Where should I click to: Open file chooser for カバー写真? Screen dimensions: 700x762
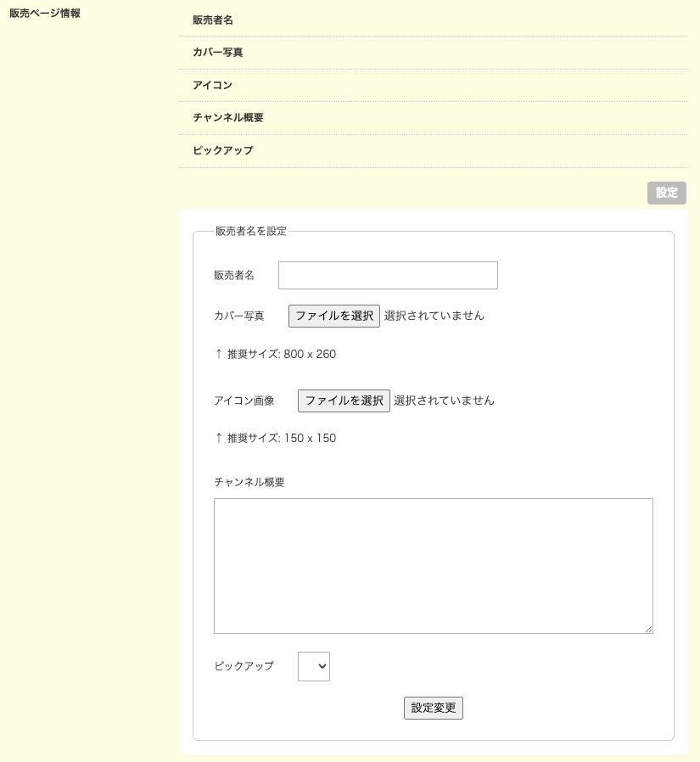[334, 316]
